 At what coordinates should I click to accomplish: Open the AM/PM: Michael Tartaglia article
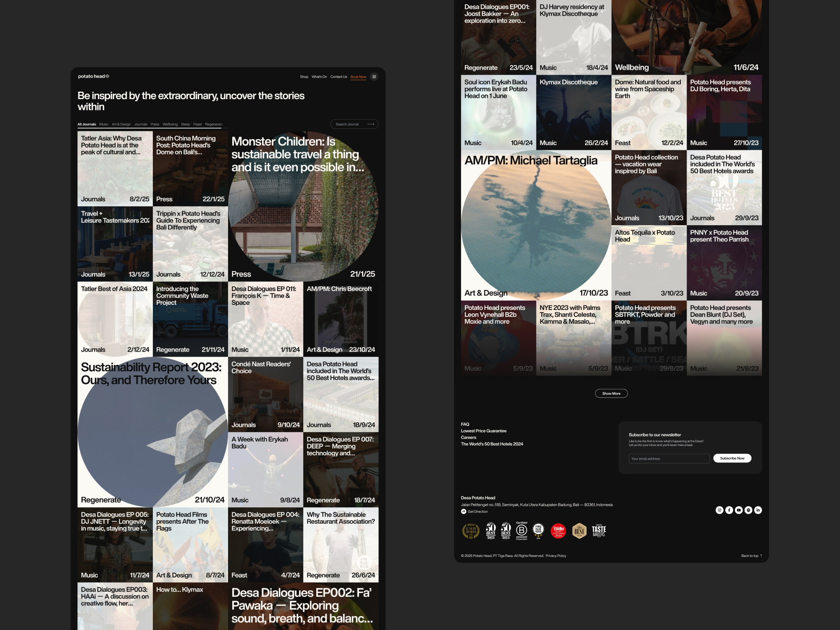(536, 225)
